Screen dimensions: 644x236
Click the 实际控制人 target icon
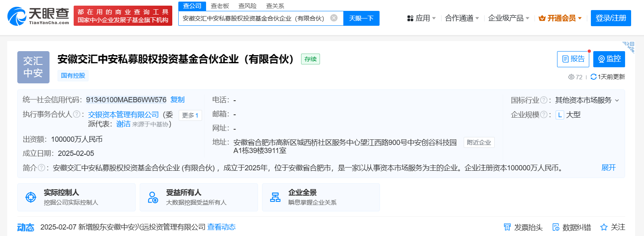(x=31, y=197)
